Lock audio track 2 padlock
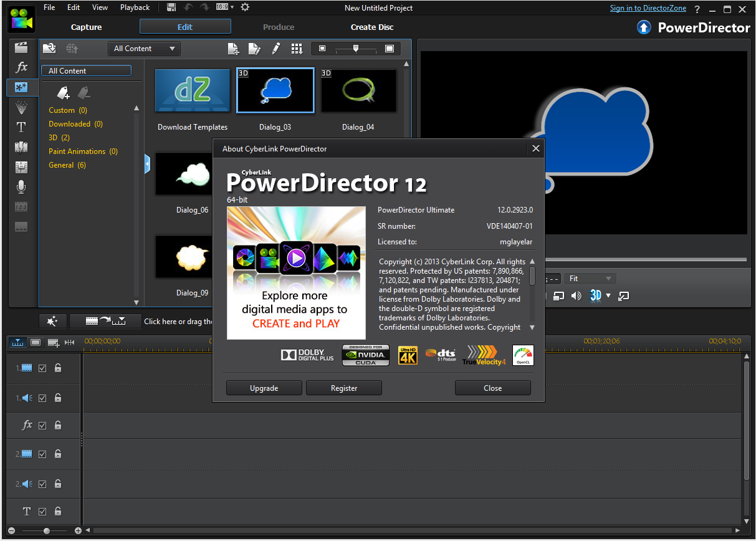The height and width of the screenshot is (541, 756). pyautogui.click(x=58, y=484)
